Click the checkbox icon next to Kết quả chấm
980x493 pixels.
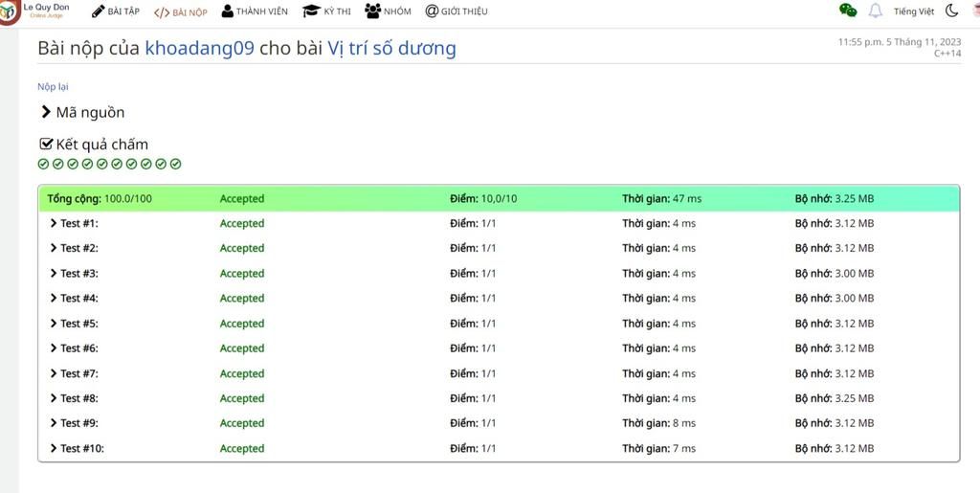[x=46, y=145]
